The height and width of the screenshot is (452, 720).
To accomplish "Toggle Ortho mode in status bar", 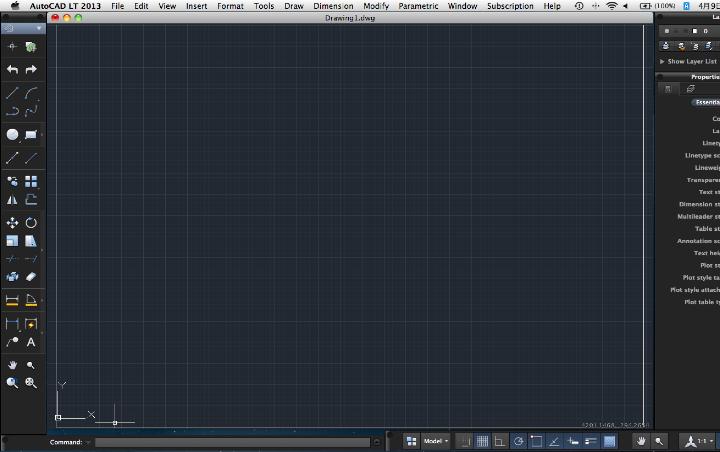I will pos(500,441).
